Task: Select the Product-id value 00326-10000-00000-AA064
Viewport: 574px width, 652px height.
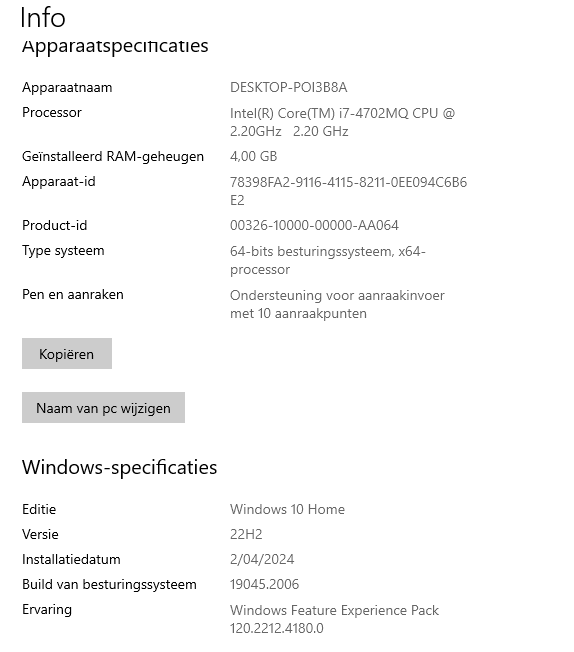Action: 314,225
